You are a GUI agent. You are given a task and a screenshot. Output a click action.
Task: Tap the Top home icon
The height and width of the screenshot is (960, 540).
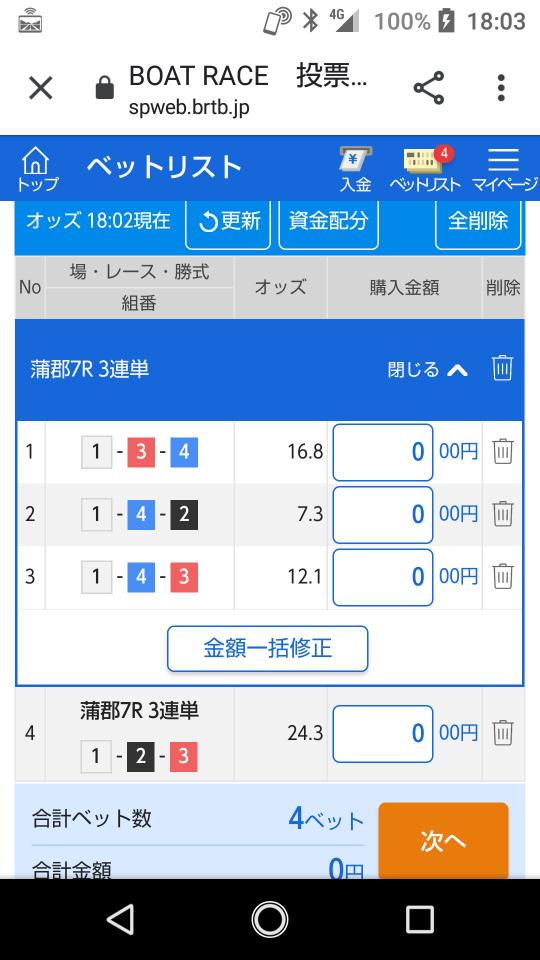click(37, 169)
